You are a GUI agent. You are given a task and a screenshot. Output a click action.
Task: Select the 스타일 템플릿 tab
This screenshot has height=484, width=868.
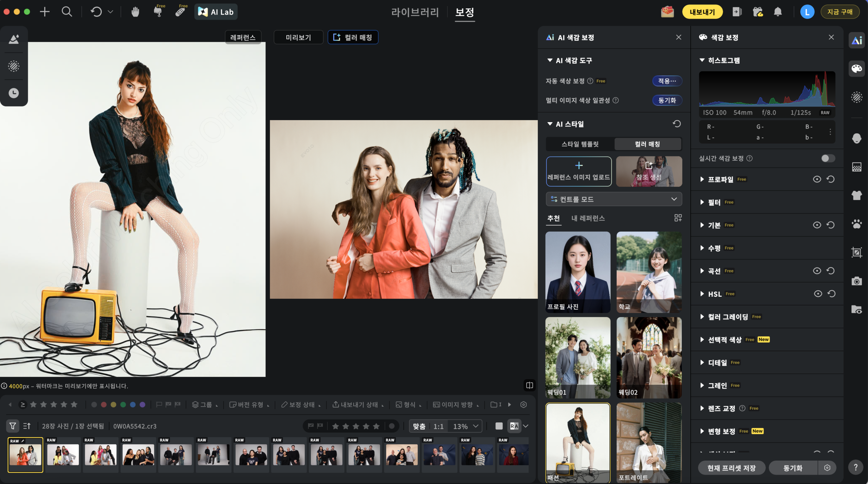pyautogui.click(x=580, y=144)
